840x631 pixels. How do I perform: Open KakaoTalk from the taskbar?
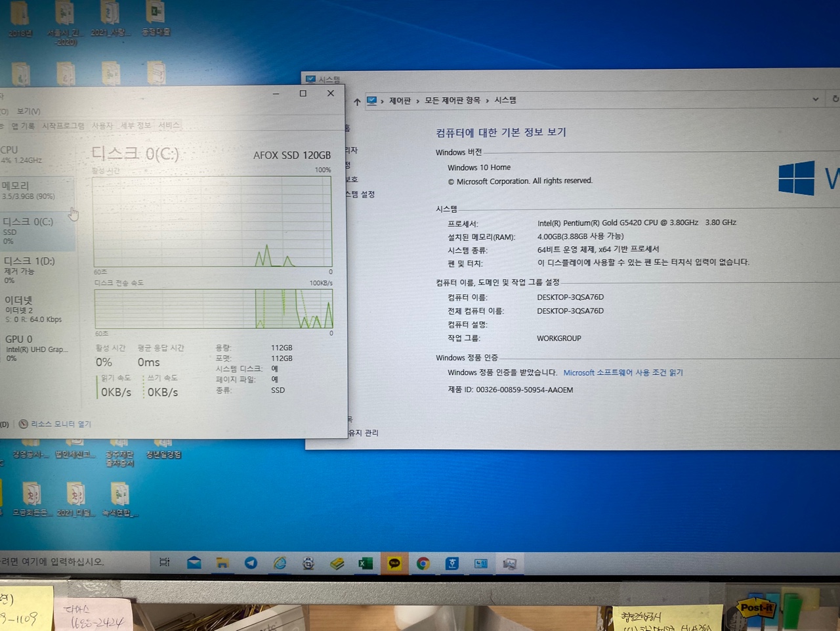[394, 563]
